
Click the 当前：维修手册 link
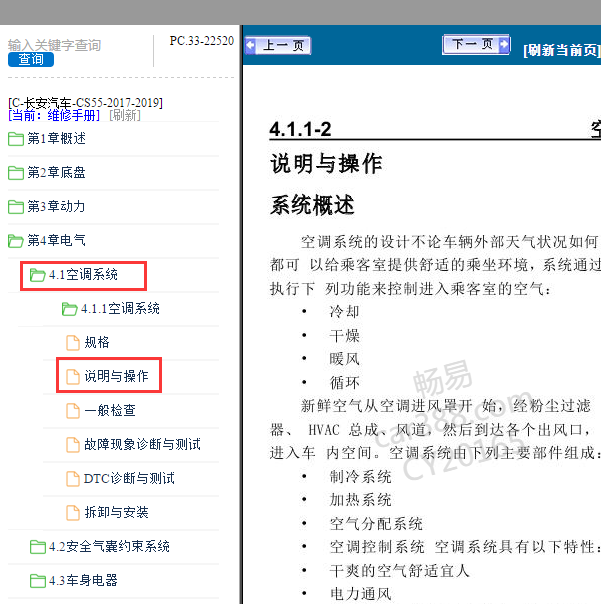tap(54, 115)
